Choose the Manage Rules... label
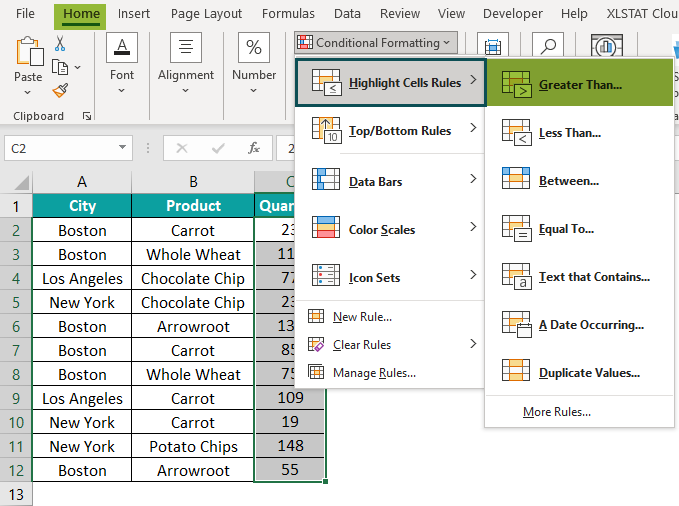This screenshot has width=679, height=506. tap(374, 373)
